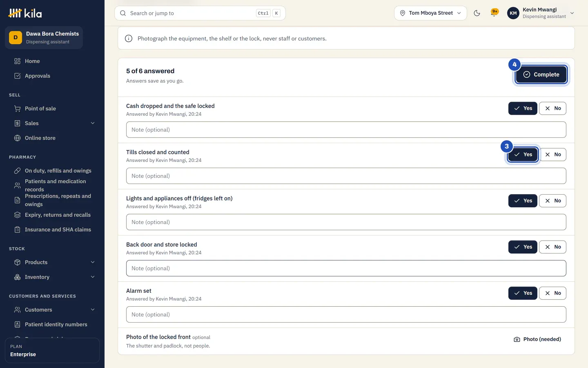Image resolution: width=588 pixels, height=368 pixels.
Task: Click the Prescriptions, repeats and owings icon
Action: point(17,200)
